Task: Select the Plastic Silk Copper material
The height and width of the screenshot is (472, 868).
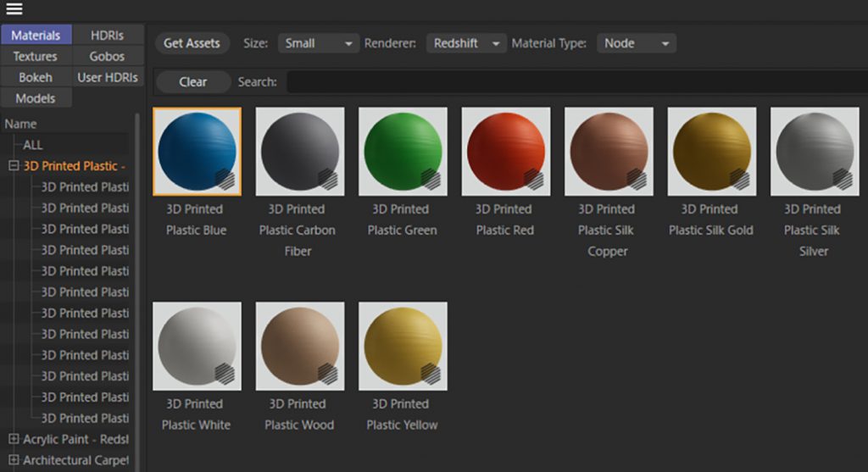Action: click(609, 151)
